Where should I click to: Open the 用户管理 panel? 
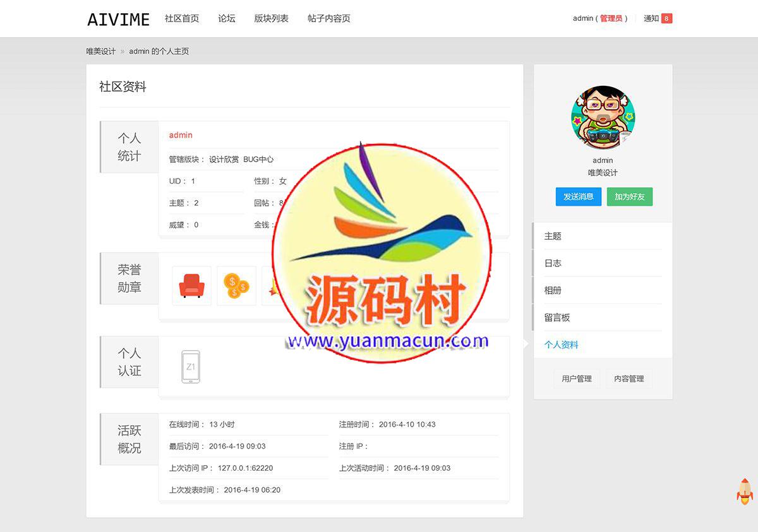(x=577, y=379)
